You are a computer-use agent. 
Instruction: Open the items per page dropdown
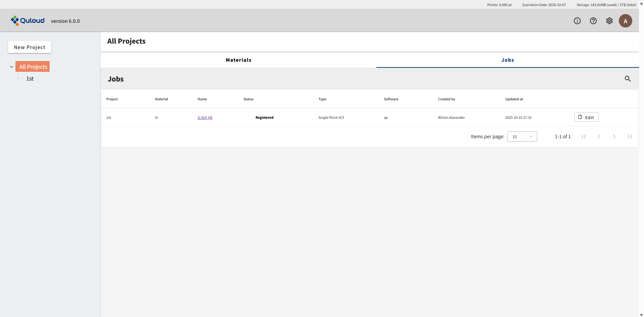(522, 137)
